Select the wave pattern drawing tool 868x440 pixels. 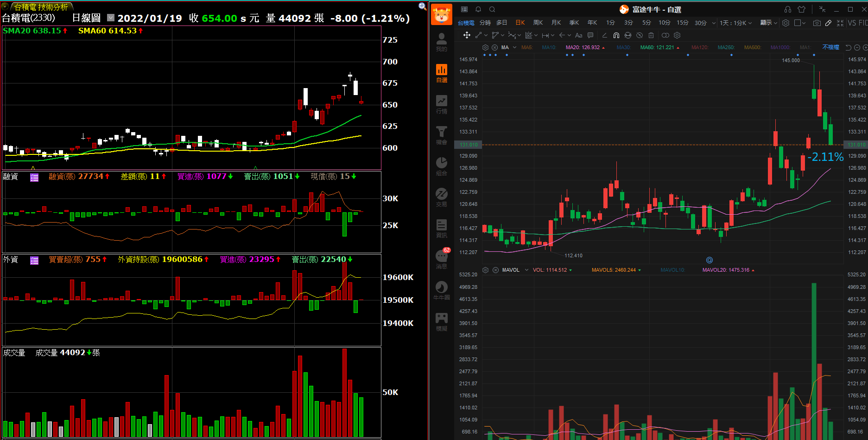pyautogui.click(x=512, y=35)
